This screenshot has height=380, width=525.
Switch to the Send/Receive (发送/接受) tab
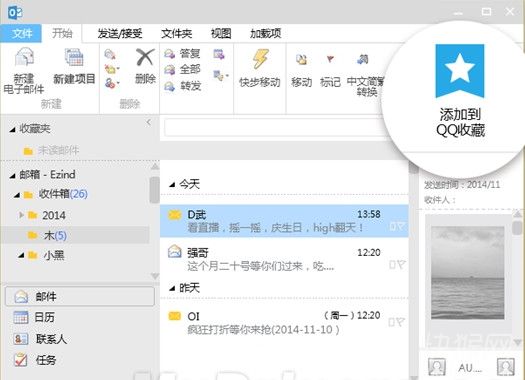point(120,33)
